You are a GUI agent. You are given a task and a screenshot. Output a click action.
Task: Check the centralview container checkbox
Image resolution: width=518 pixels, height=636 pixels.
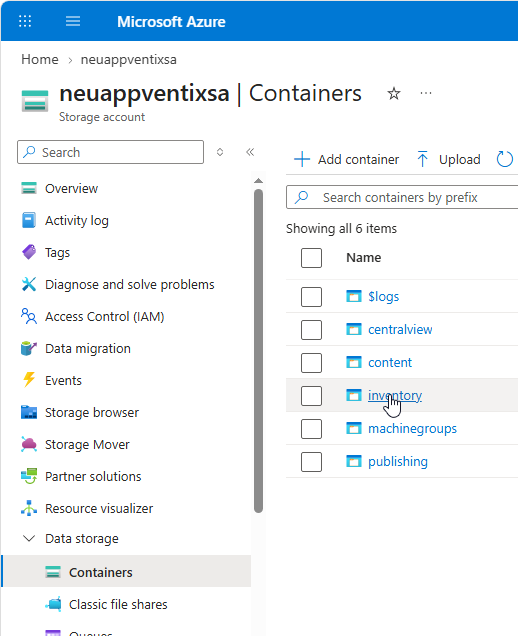[311, 329]
